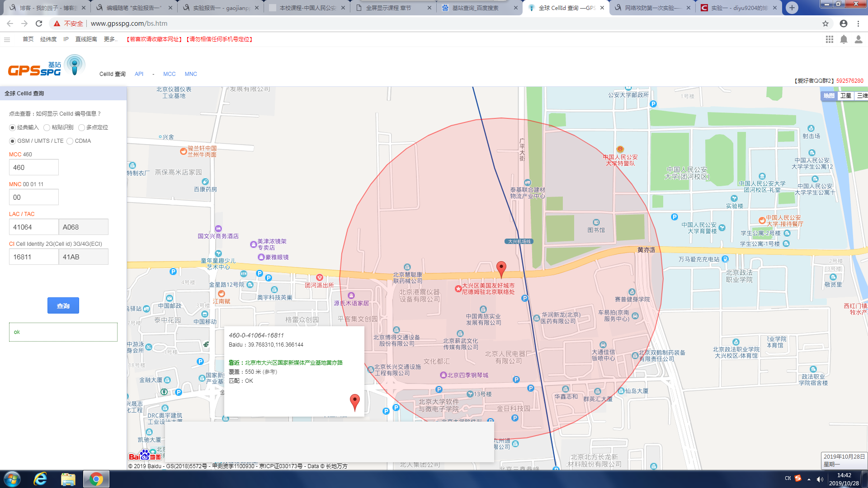Choose the CDMA network radio button
This screenshot has width=868, height=488.
(70, 141)
